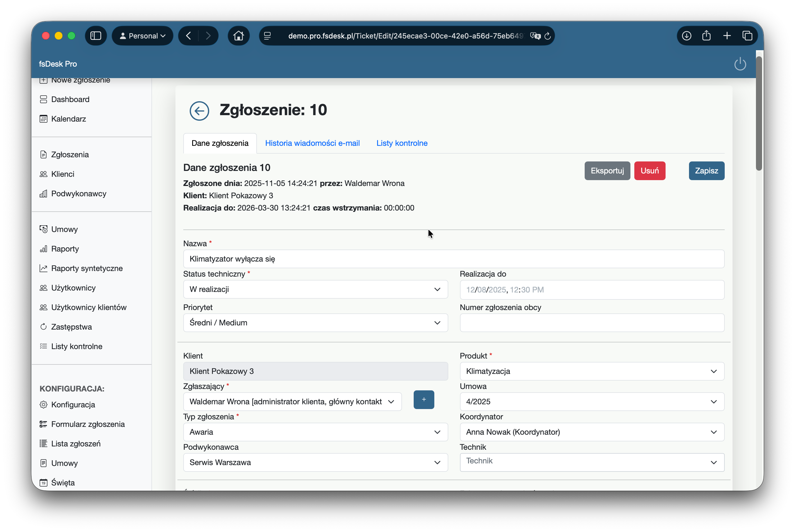795x532 pixels.
Task: Switch to the Listy kontrolne tab
Action: [x=402, y=143]
